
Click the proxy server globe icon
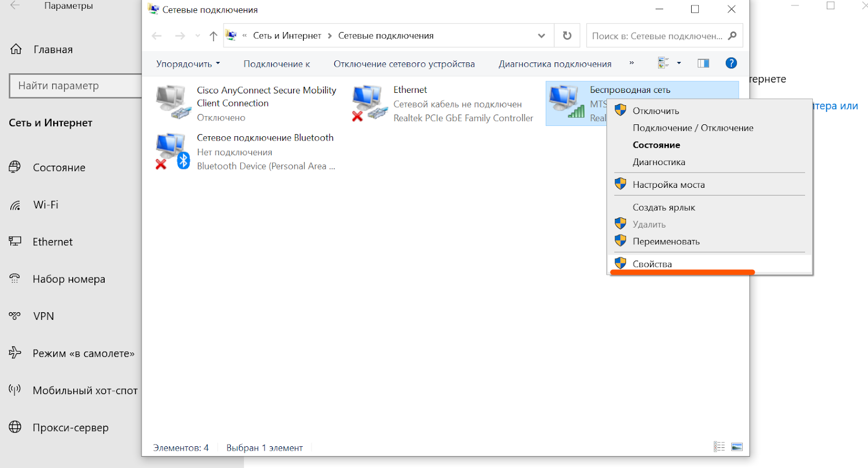click(x=15, y=427)
